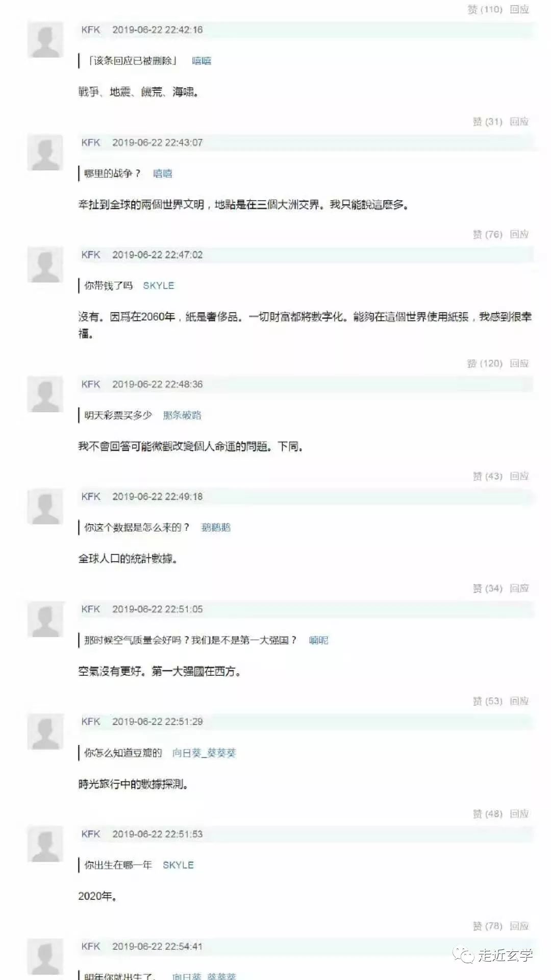Open avatar of KFK's 22:42:16 comment
Viewport: 551px width, 980px height.
point(45,40)
